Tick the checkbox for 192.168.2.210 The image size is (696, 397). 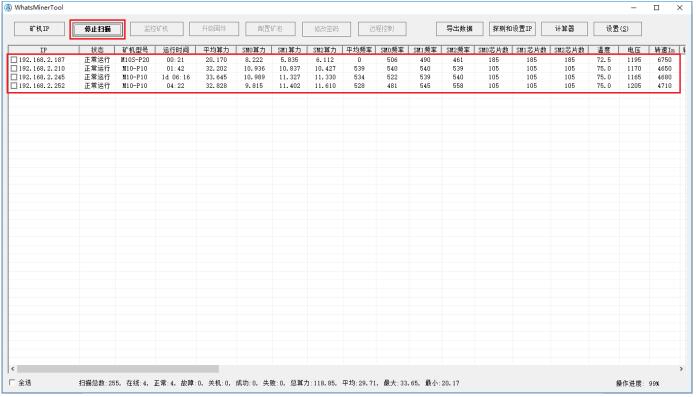14,68
